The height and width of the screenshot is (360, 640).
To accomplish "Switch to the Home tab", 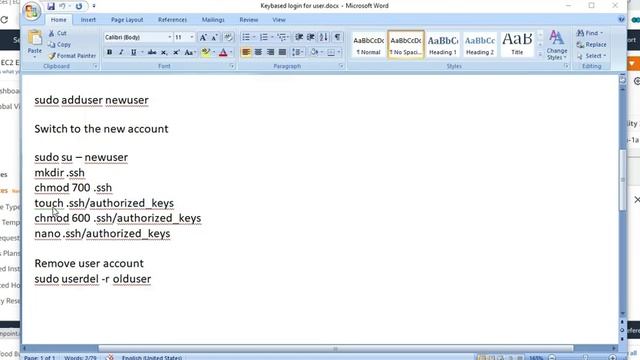I will (58, 20).
